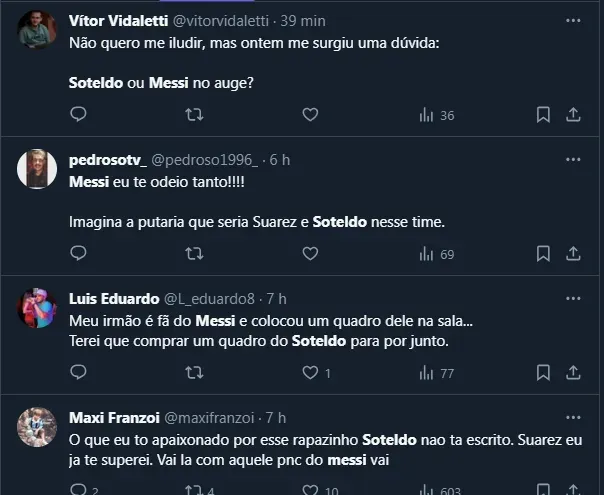Click Vítor Vidaletti's profile avatar
This screenshot has width=604, height=495.
37,30
